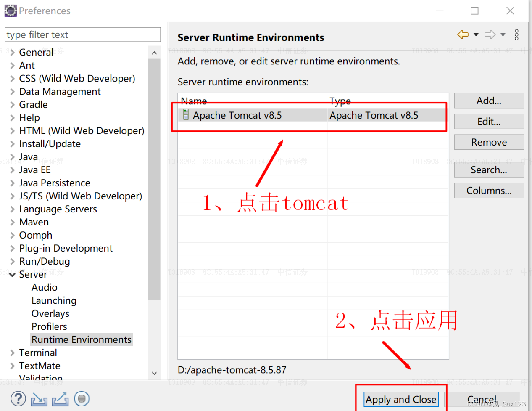The height and width of the screenshot is (411, 532).
Task: Click Apply and Close
Action: click(x=401, y=399)
